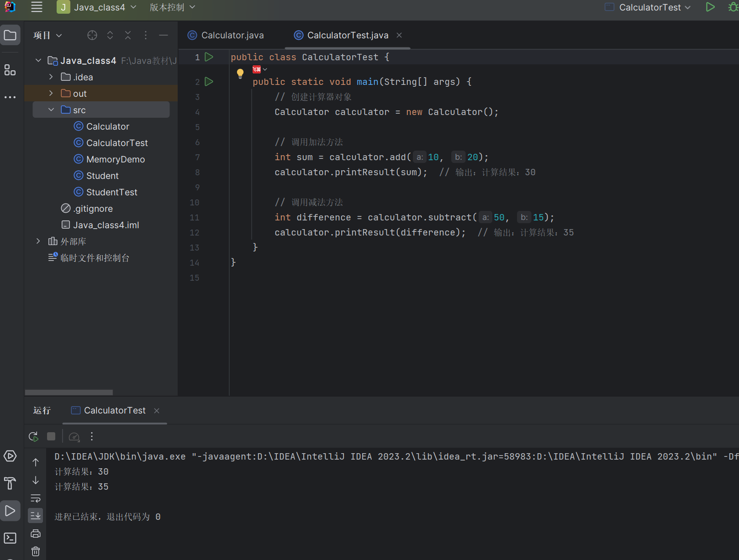Stop the running process
The width and height of the screenshot is (739, 560).
point(51,437)
